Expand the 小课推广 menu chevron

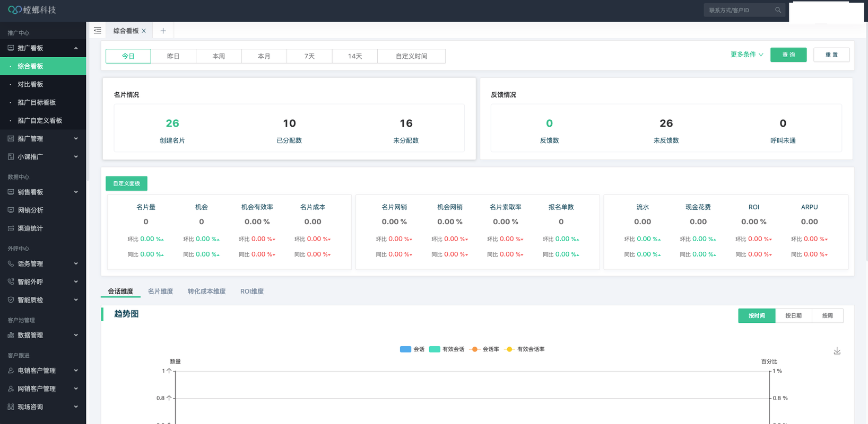pos(76,156)
